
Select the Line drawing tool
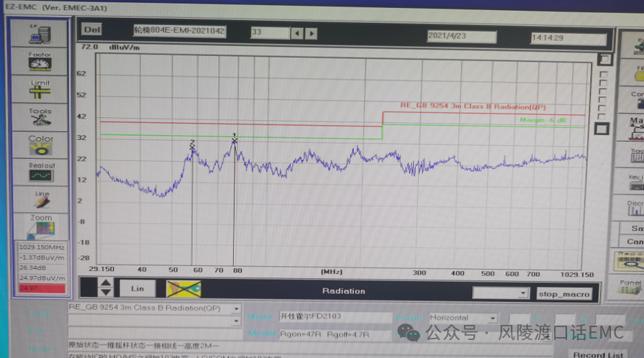point(42,199)
